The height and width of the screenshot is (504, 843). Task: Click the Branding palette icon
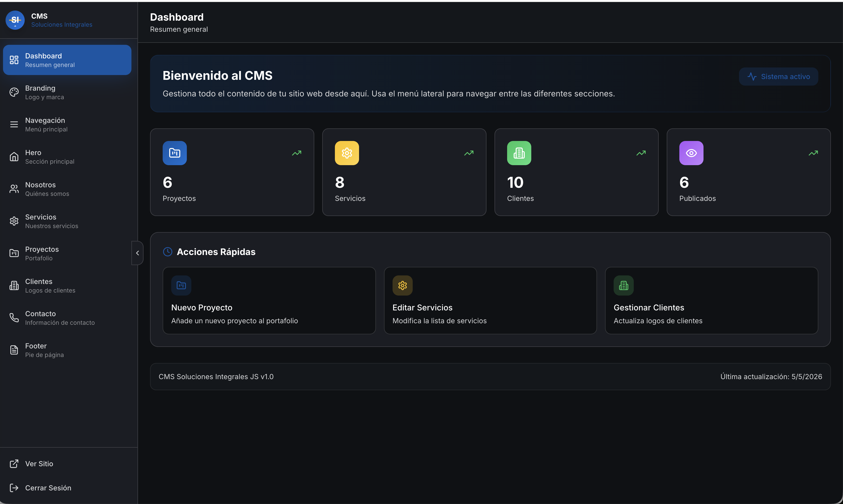[x=14, y=92]
